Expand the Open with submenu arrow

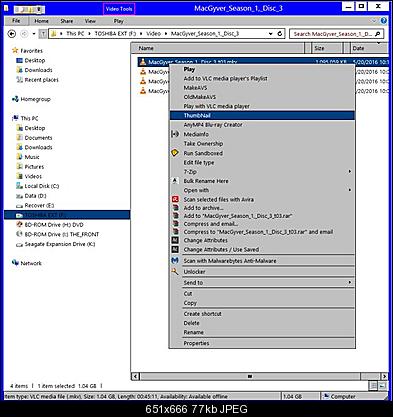(350, 190)
